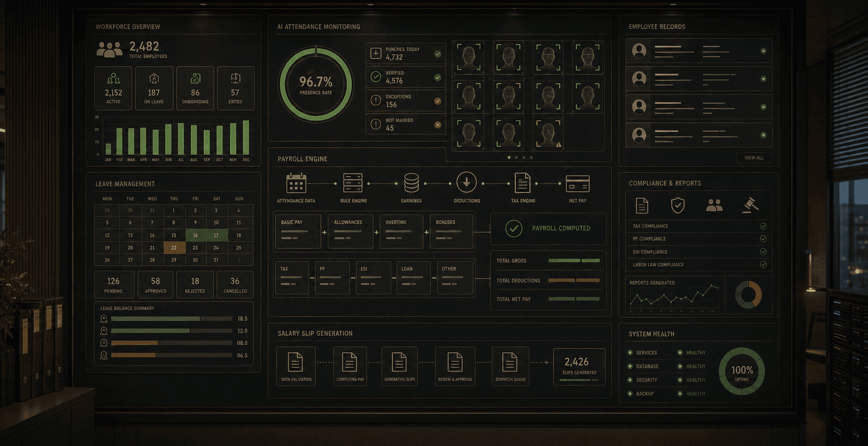This screenshot has width=868, height=446.
Task: Open the Deductions download-arrow icon
Action: [x=466, y=183]
